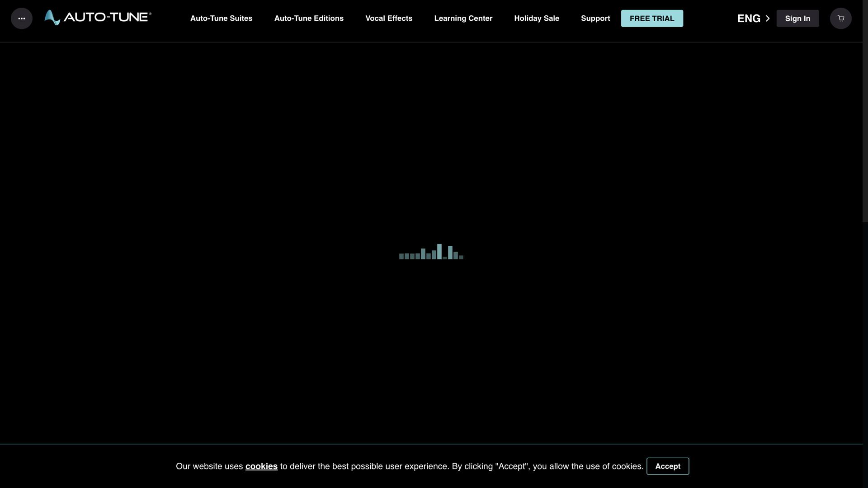Go to the Learning Center

pyautogui.click(x=463, y=19)
